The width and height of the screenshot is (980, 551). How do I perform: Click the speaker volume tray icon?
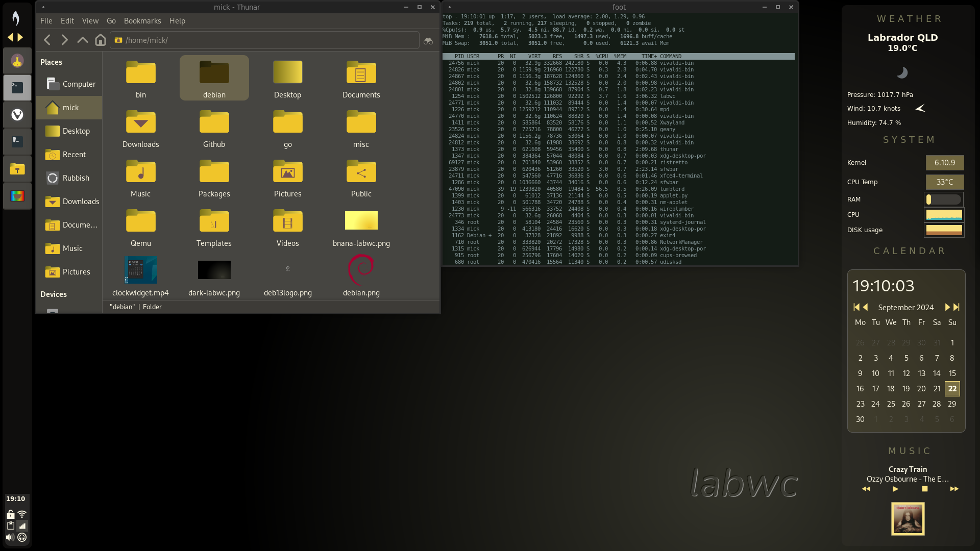click(10, 537)
